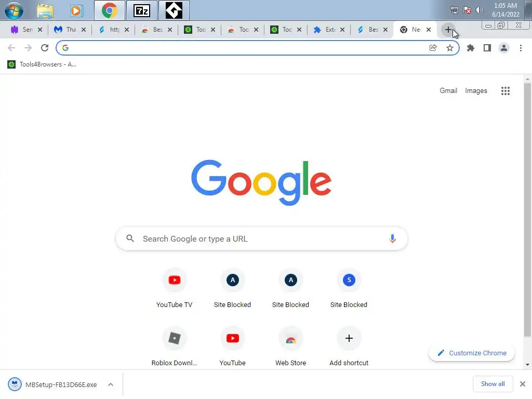Open a new tab with the plus button
The image size is (532, 399).
448,30
